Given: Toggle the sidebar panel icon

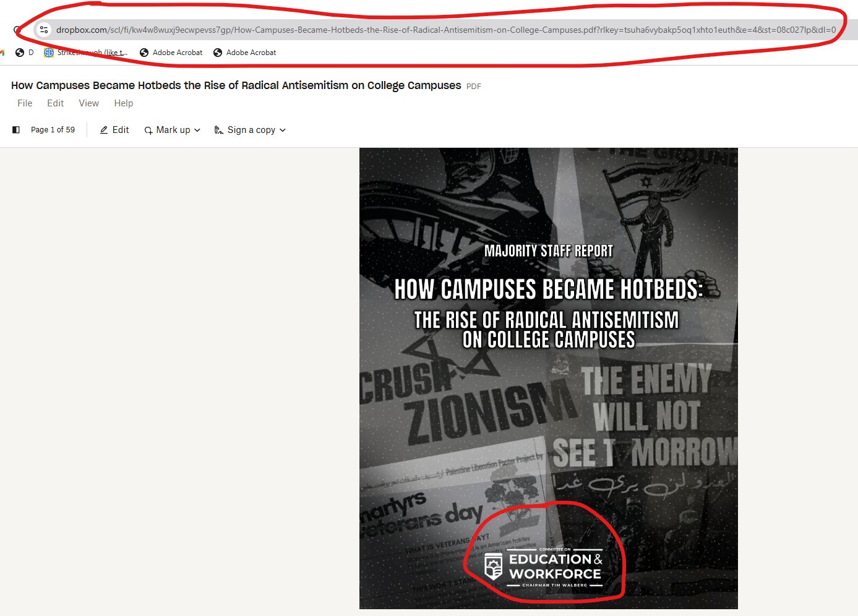Looking at the screenshot, I should [x=16, y=130].
